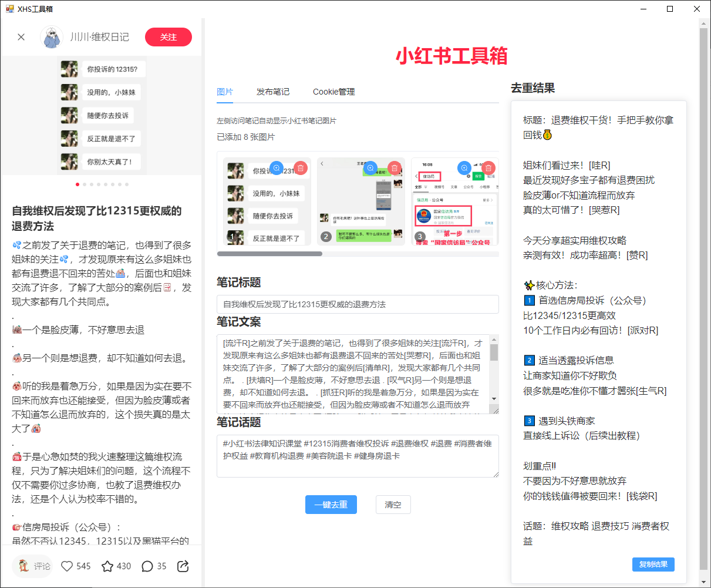711x588 pixels.
Task: Click the 川川·维权日记 author avatar
Action: 52,37
